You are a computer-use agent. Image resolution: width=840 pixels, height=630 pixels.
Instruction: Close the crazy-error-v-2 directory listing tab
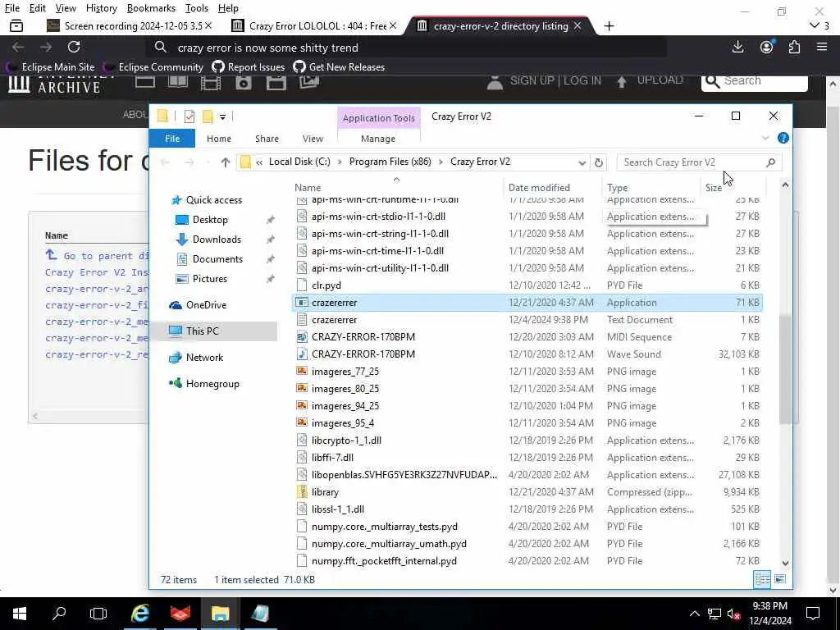[x=577, y=25]
